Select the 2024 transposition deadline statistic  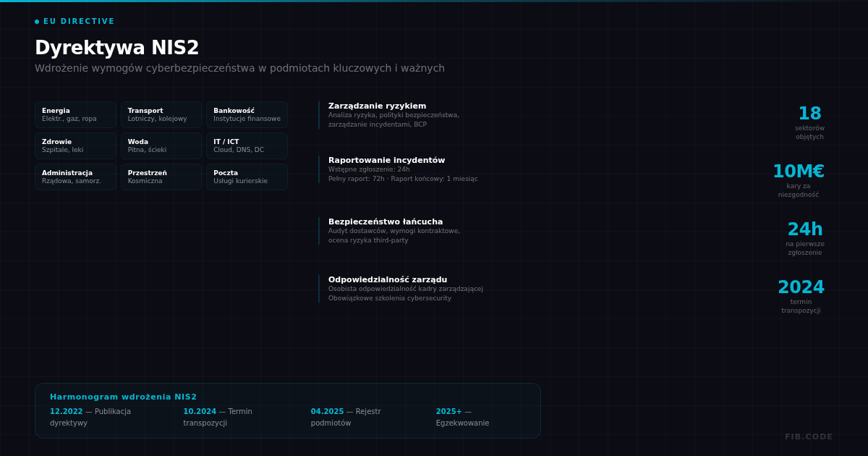pyautogui.click(x=801, y=295)
